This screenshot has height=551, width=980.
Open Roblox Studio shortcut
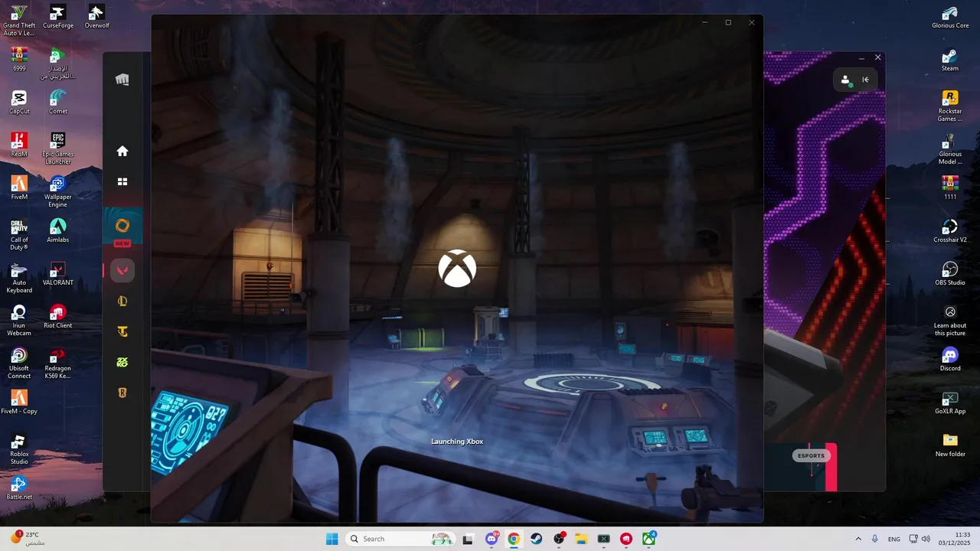19,449
